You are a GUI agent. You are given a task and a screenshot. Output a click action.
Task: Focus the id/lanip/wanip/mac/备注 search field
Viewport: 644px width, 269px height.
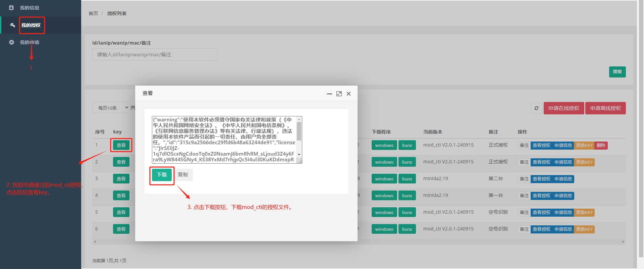click(155, 54)
